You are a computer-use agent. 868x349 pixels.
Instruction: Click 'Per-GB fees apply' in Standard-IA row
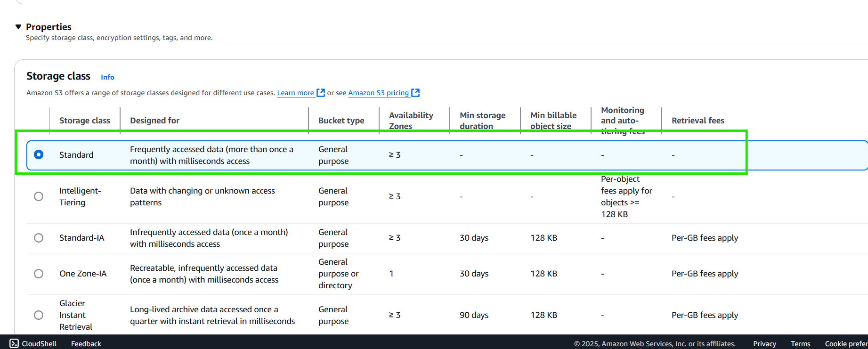tap(705, 238)
